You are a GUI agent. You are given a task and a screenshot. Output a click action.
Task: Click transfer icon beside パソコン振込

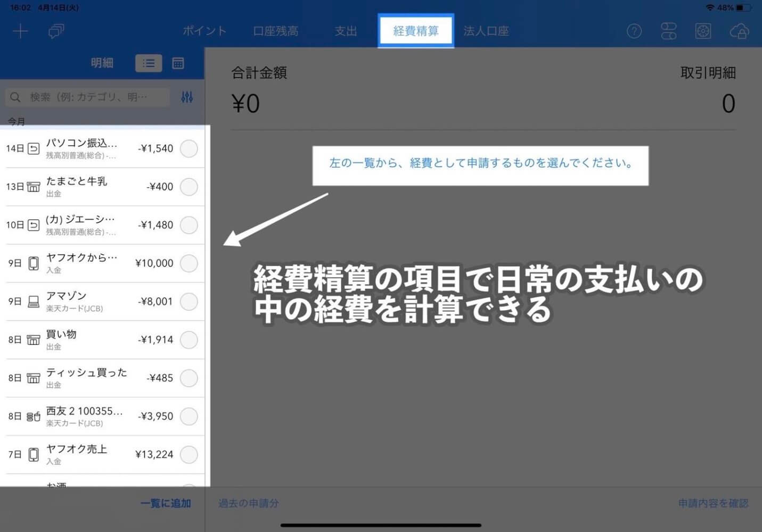[x=34, y=148]
